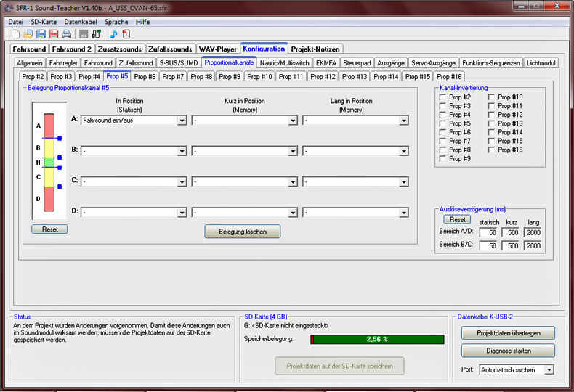
Task: Expand row C 'In Position' dropdown
Action: pyautogui.click(x=134, y=181)
